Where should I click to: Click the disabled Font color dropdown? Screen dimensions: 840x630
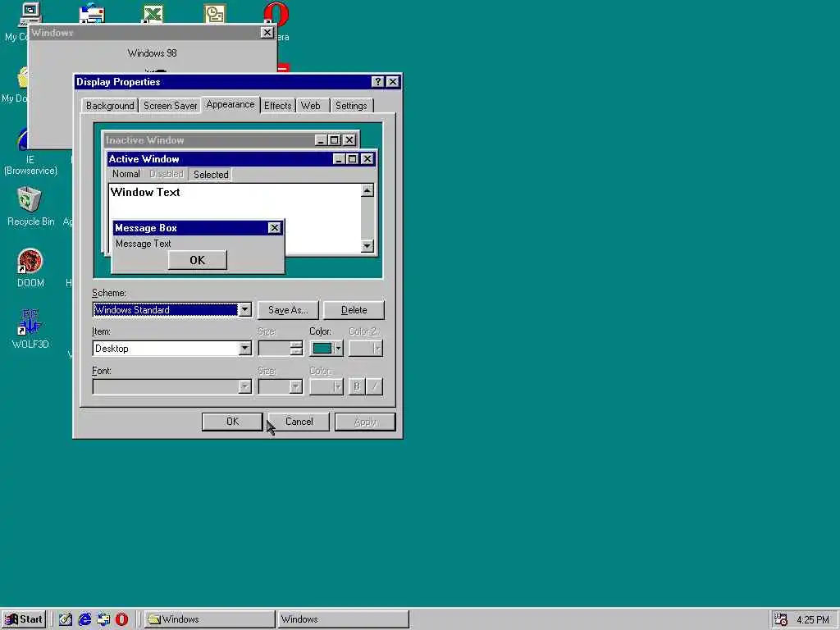[x=326, y=387]
